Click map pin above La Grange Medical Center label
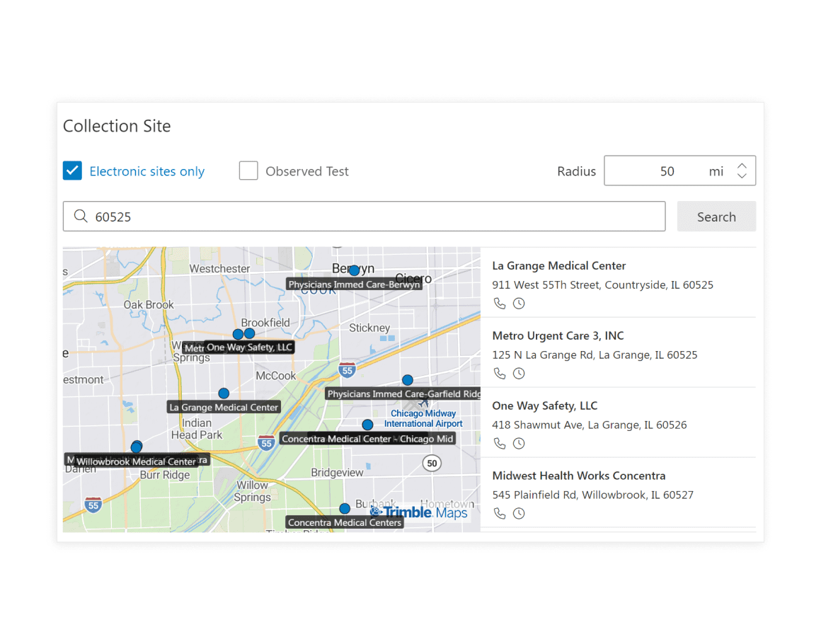The height and width of the screenshot is (644, 821). tap(224, 393)
